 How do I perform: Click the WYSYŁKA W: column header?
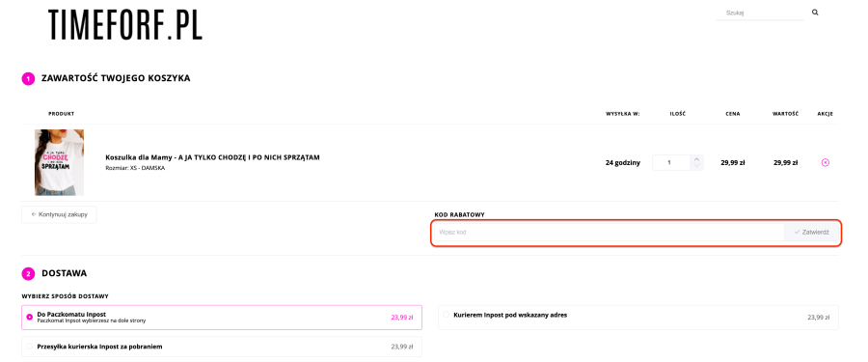pos(623,114)
